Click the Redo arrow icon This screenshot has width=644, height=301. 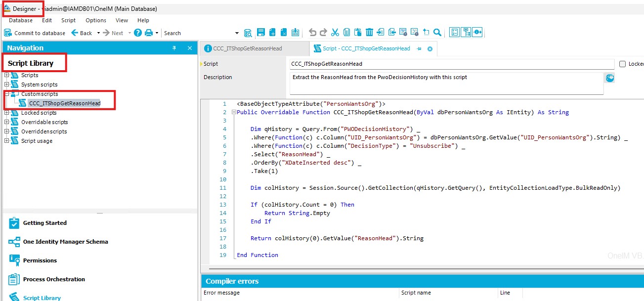coord(323,33)
